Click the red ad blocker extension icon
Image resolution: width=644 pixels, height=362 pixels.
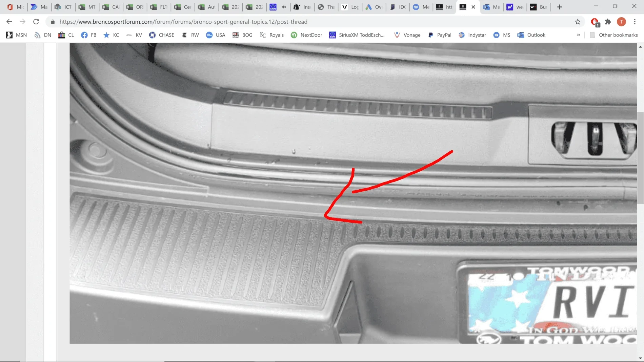[x=595, y=22]
